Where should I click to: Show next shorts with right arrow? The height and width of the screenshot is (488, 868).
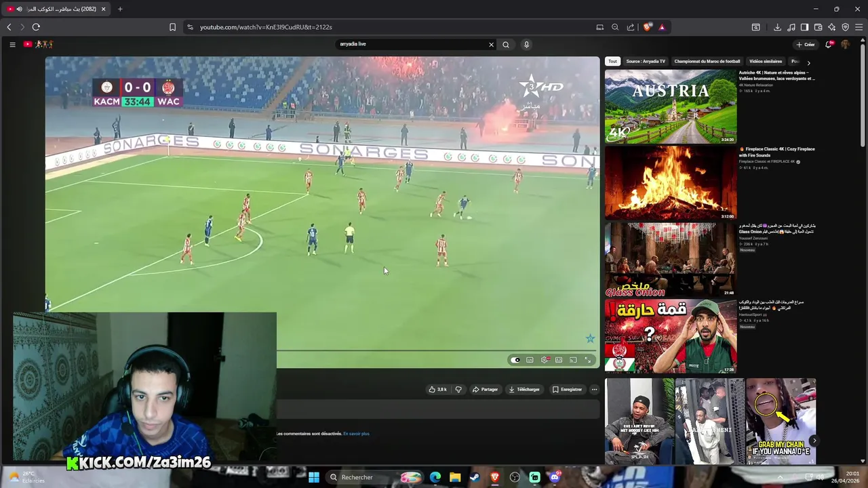pyautogui.click(x=814, y=441)
